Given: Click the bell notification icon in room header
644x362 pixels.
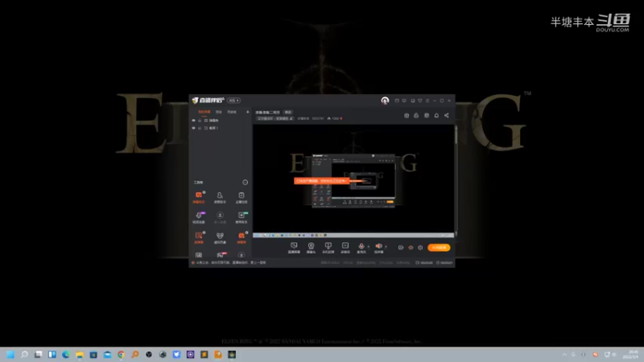Looking at the screenshot, I should click(436, 115).
